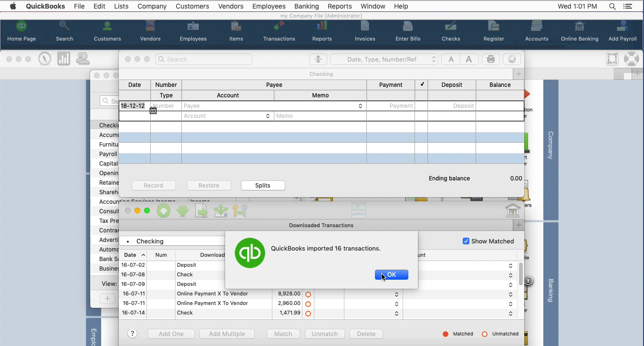Click the Payment field in register
Viewport: 644px width, 346px height.
391,106
